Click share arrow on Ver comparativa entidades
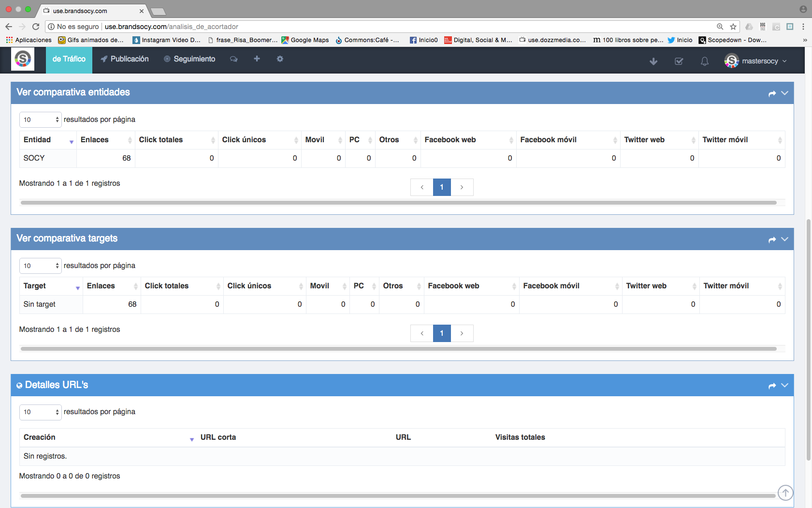 (772, 93)
